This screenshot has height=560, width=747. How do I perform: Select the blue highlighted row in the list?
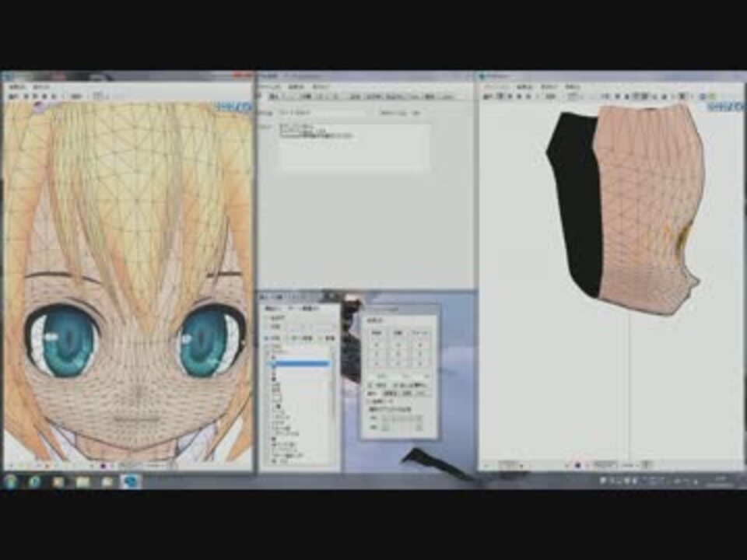click(x=300, y=364)
